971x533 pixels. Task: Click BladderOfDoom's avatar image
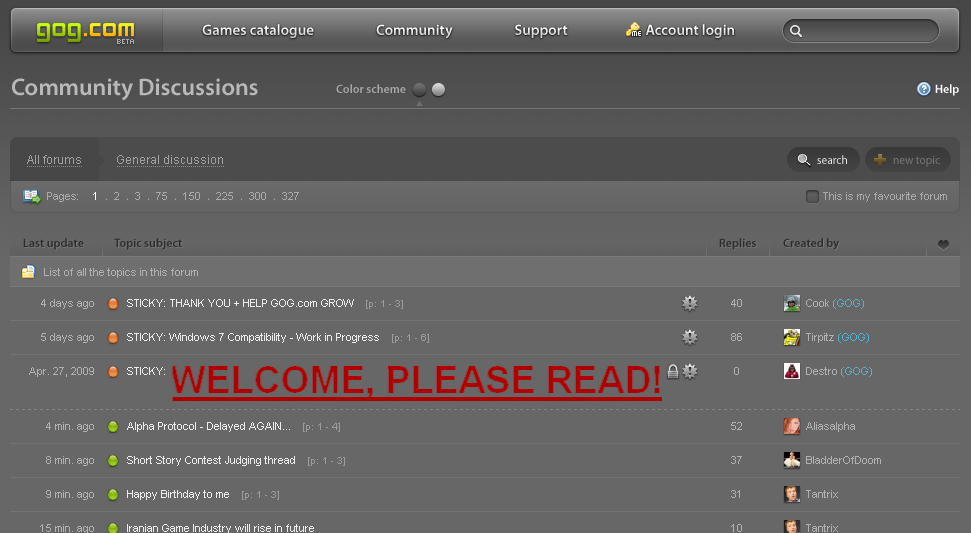(791, 461)
